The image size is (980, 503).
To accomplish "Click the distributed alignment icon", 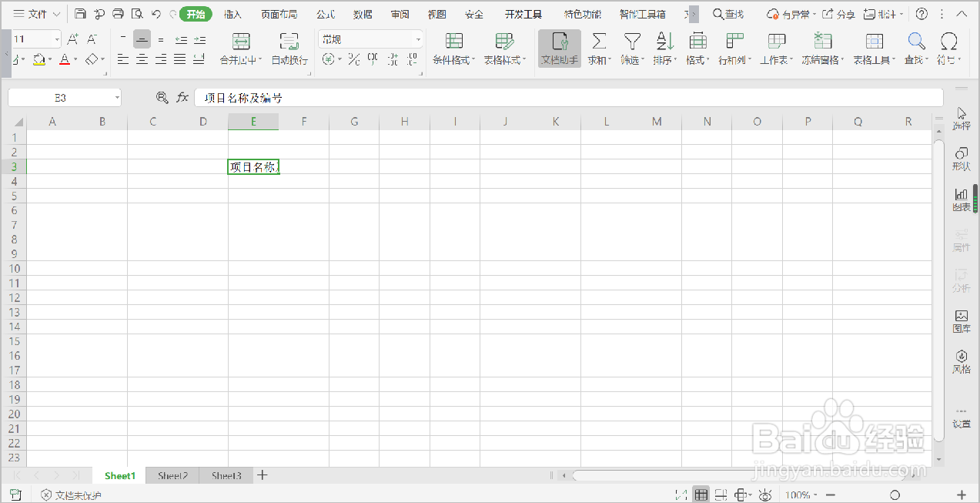I will pos(199,59).
